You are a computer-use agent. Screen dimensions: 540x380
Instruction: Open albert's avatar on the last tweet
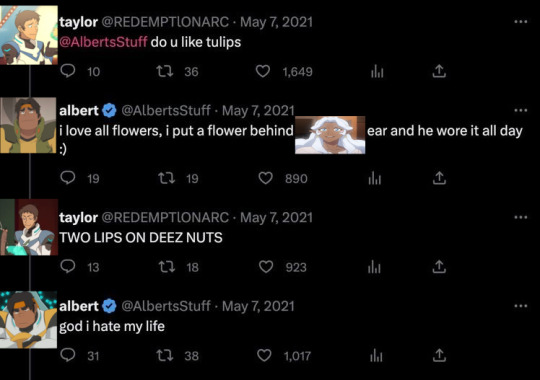point(28,319)
